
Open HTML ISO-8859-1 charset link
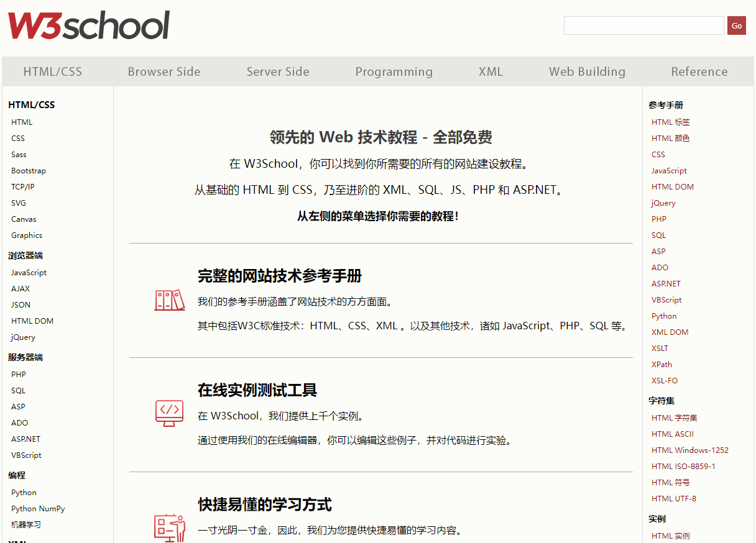[x=684, y=467]
